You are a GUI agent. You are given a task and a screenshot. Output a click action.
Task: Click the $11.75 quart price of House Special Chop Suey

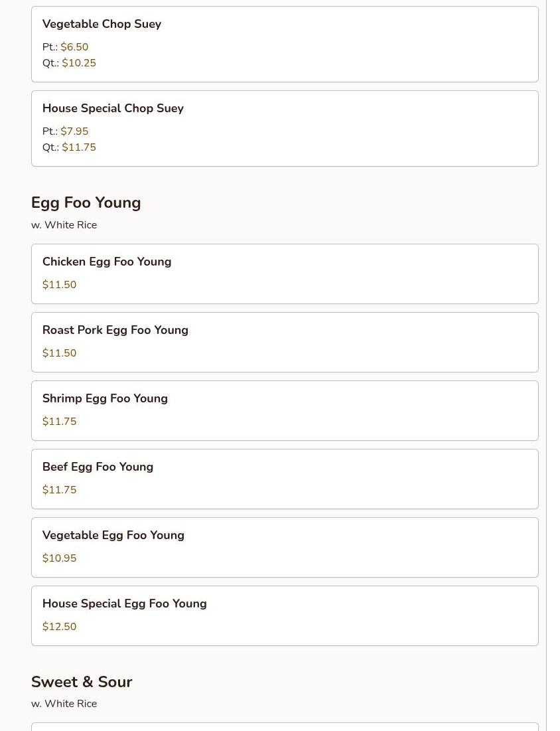point(79,147)
